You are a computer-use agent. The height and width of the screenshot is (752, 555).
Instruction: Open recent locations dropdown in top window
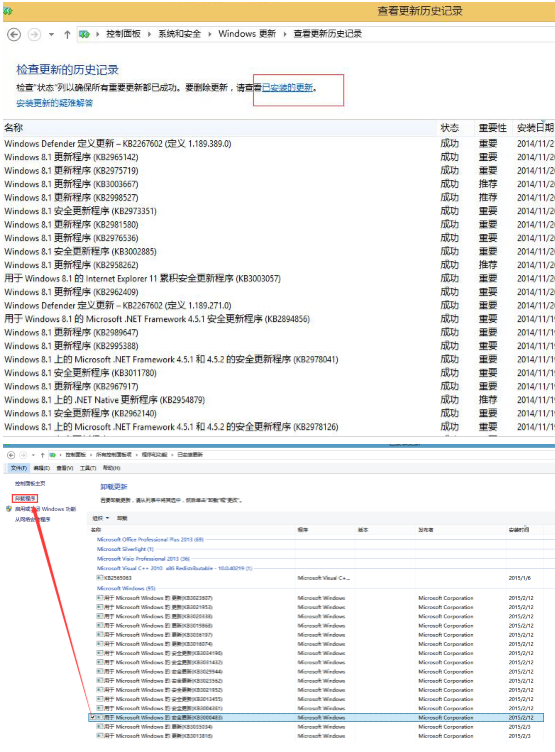(x=51, y=35)
